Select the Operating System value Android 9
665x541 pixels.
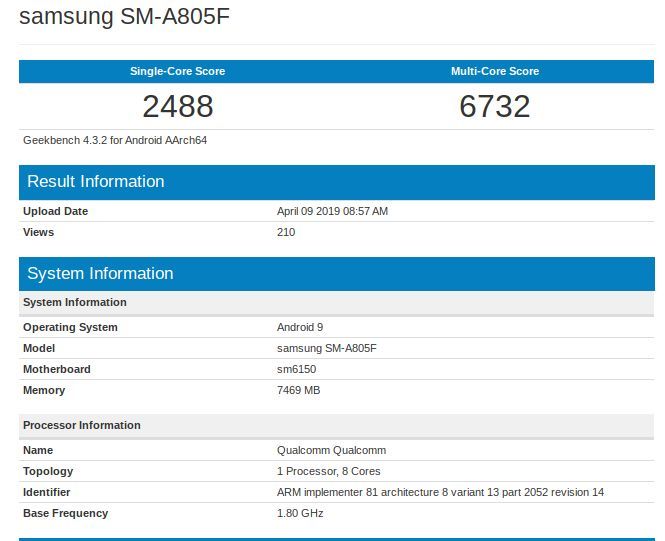300,327
